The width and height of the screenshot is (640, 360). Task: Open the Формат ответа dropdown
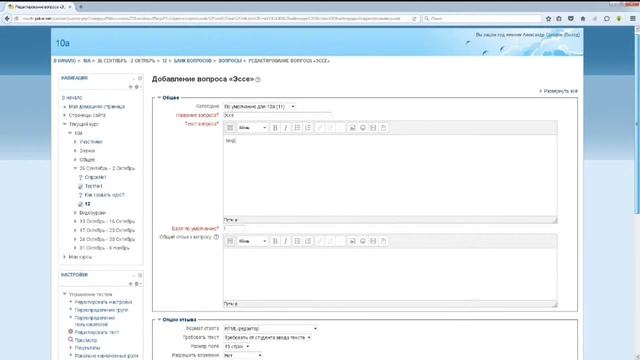pos(270,329)
